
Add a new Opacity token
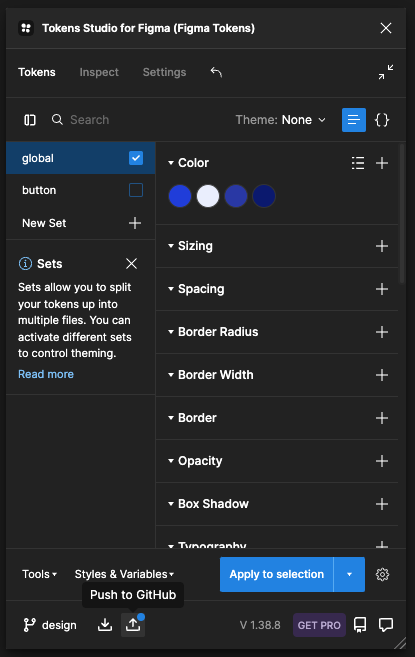click(381, 461)
